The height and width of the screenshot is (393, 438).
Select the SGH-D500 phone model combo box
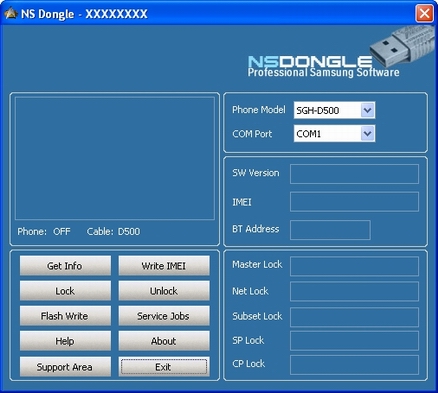tap(334, 110)
